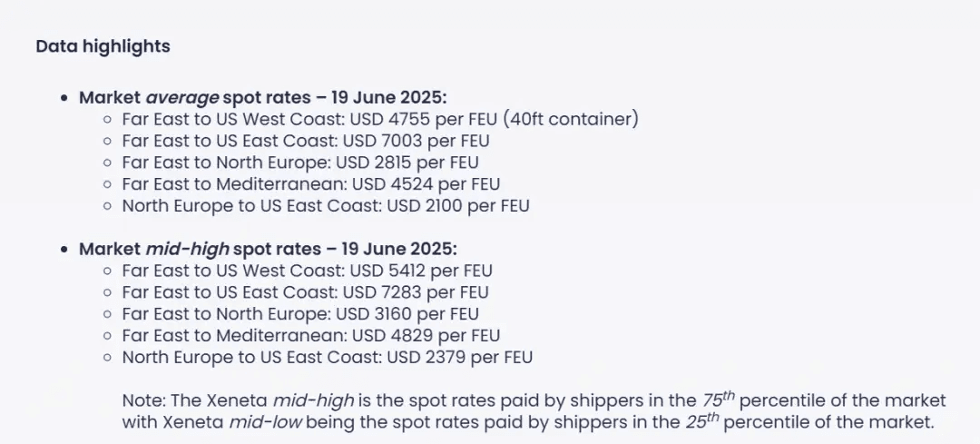Screen dimensions: 980x444
Task: Click the italic word average in first heading
Action: point(182,97)
